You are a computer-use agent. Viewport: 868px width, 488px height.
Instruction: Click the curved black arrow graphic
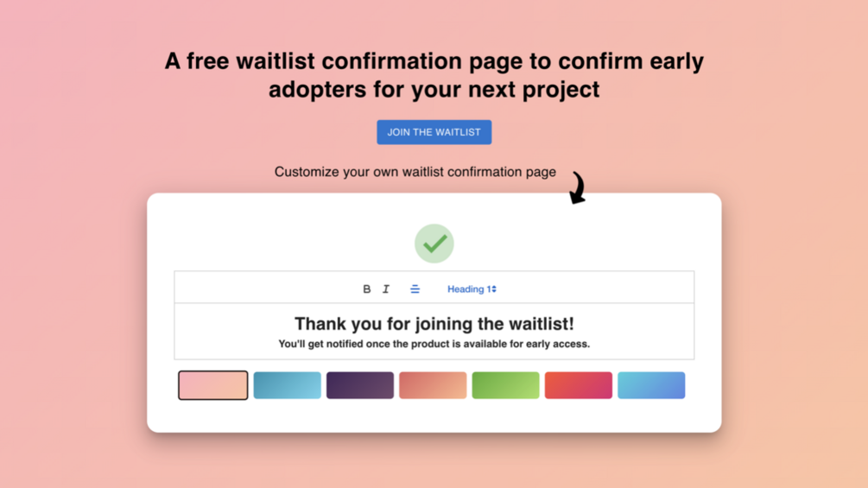click(577, 187)
